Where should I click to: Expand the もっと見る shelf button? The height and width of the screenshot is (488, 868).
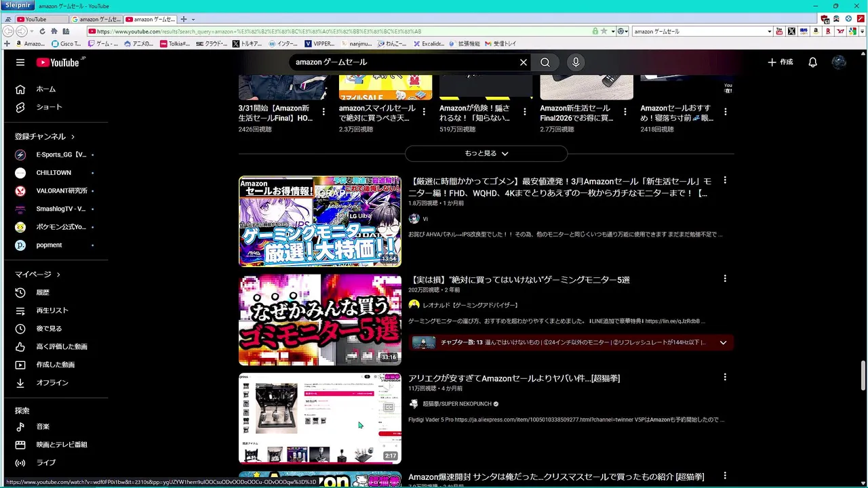[486, 154]
